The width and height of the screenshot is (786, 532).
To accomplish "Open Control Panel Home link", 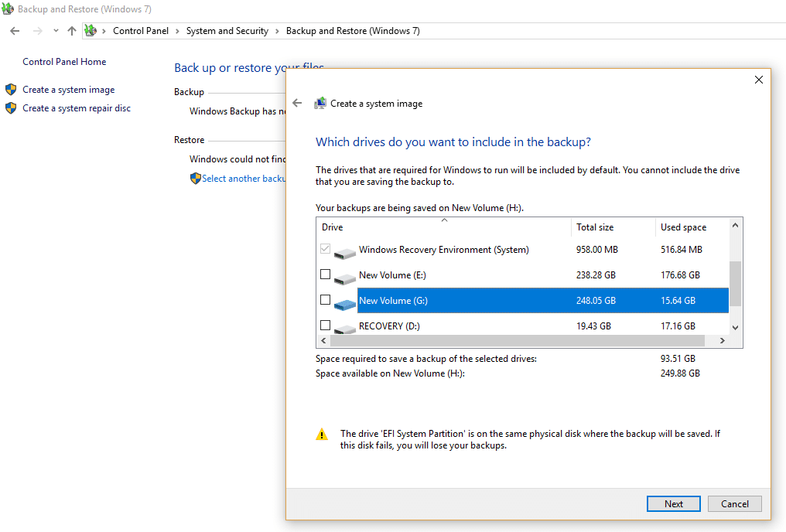I will pos(64,62).
